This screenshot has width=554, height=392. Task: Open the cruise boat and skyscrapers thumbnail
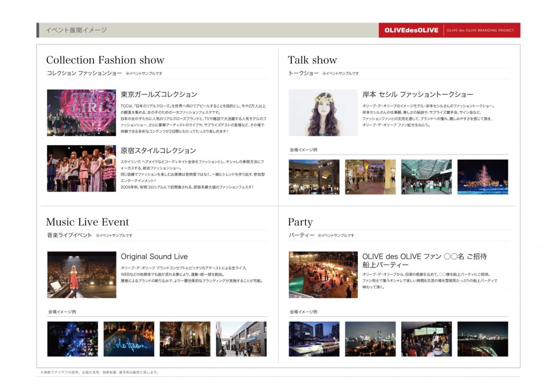(314, 339)
